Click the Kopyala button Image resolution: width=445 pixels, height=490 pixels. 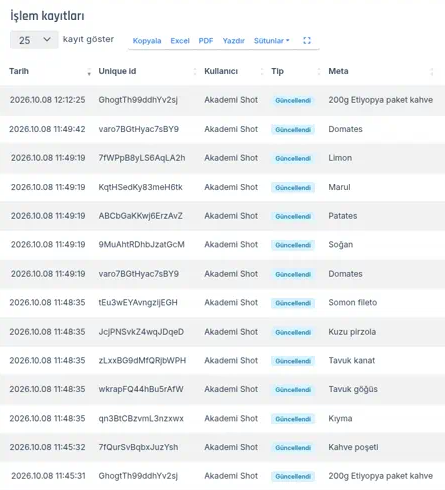coord(147,41)
